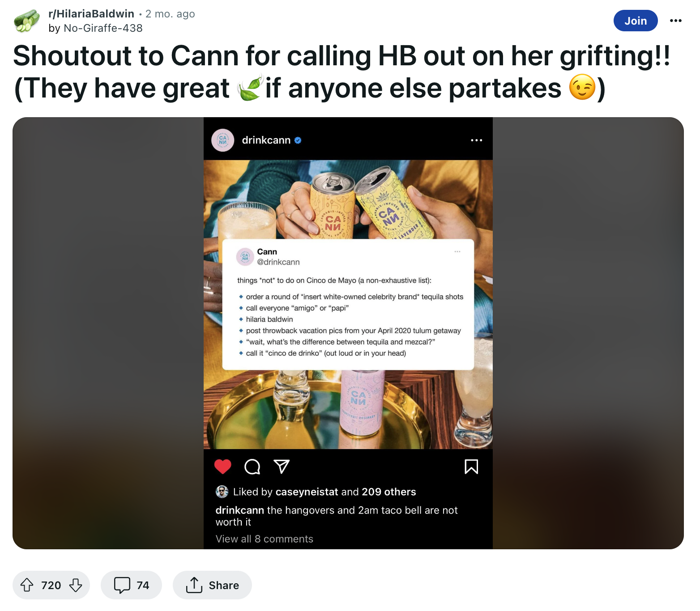700x611 pixels.
Task: Downvote the Reddit post
Action: 76,585
